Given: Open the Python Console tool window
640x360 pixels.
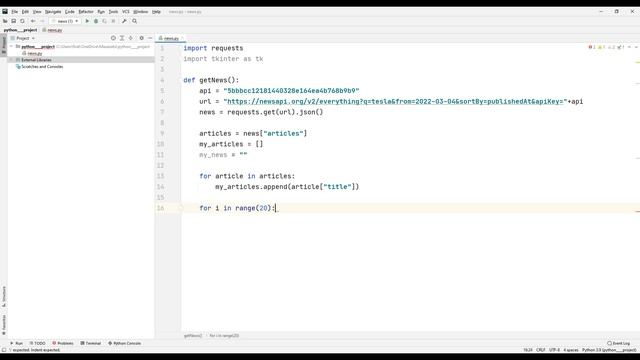Looking at the screenshot, I should (124, 344).
